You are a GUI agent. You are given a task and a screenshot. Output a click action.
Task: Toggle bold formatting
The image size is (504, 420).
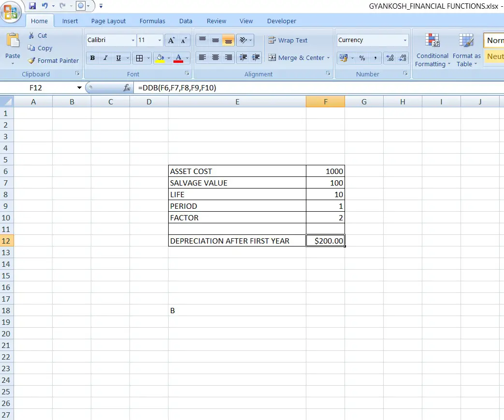93,58
